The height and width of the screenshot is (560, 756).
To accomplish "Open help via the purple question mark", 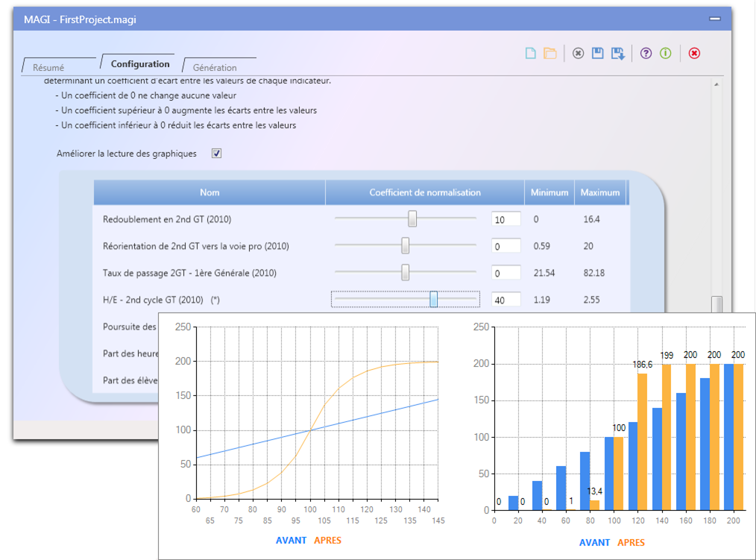I will click(x=646, y=53).
